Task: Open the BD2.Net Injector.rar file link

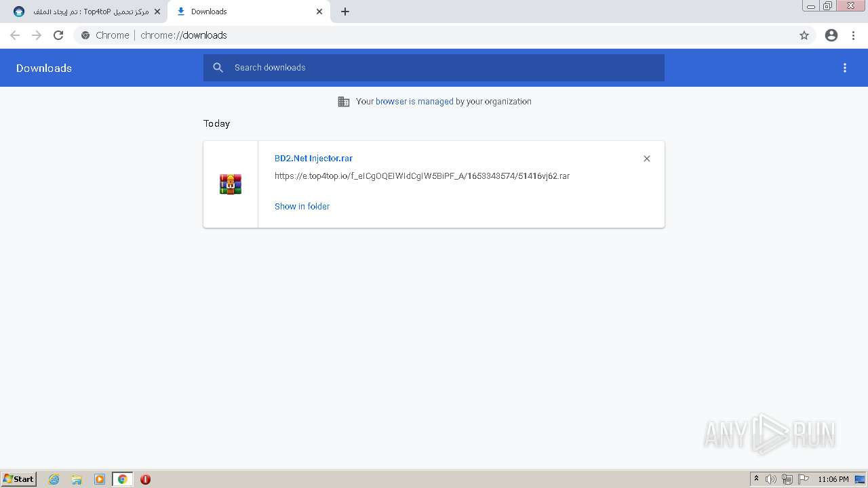Action: [x=313, y=159]
